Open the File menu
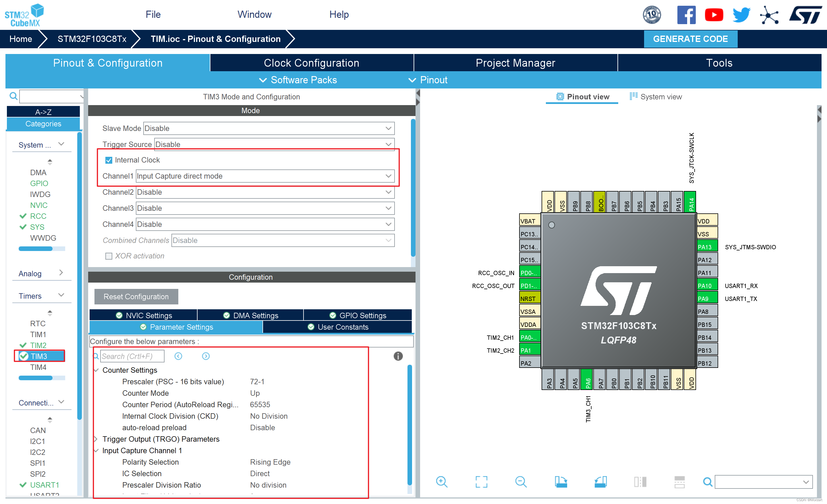Screen dimensions: 827x504 (x=153, y=14)
